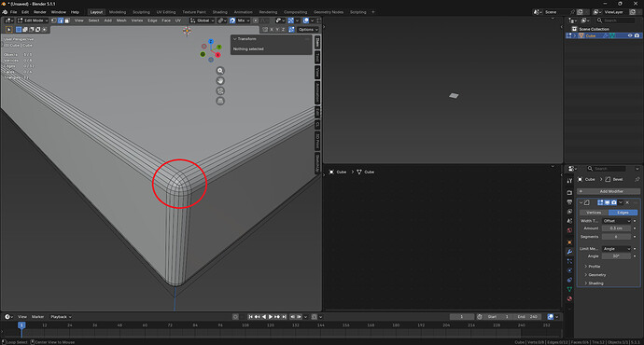Open the Object properties tab icon
The height and width of the screenshot is (345, 644).
click(x=569, y=242)
